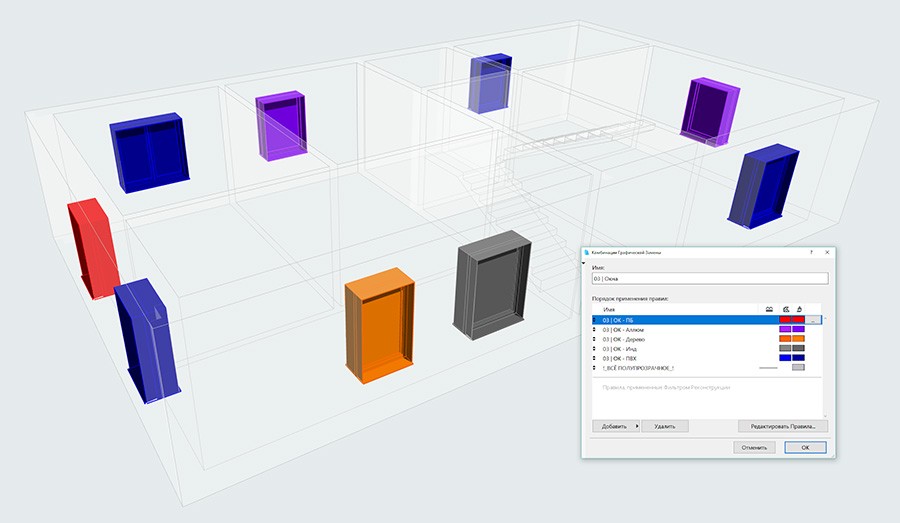Cancel with the Отменить button
The width and height of the screenshot is (900, 523).
coord(754,447)
